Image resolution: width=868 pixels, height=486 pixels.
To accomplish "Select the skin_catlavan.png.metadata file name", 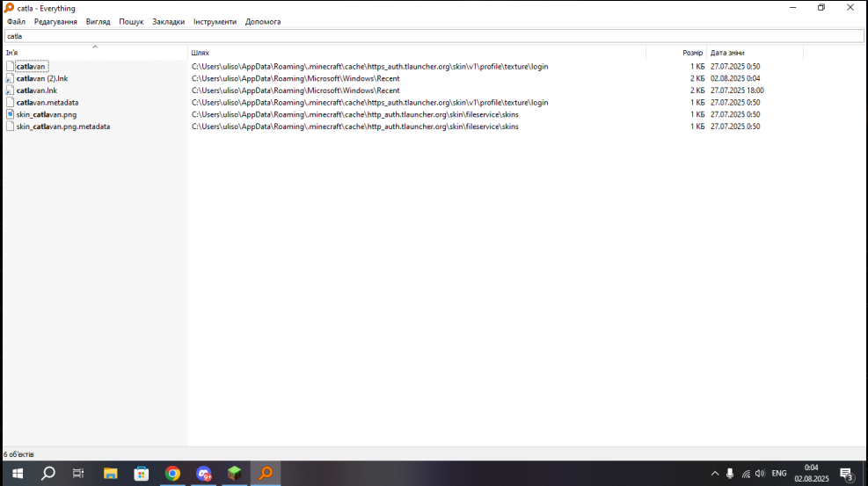I will (63, 127).
